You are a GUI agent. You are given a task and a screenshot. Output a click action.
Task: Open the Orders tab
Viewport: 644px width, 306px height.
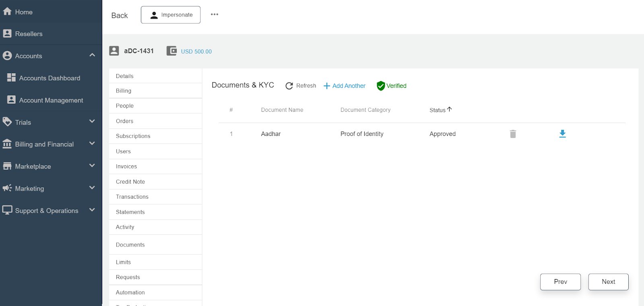(155, 121)
